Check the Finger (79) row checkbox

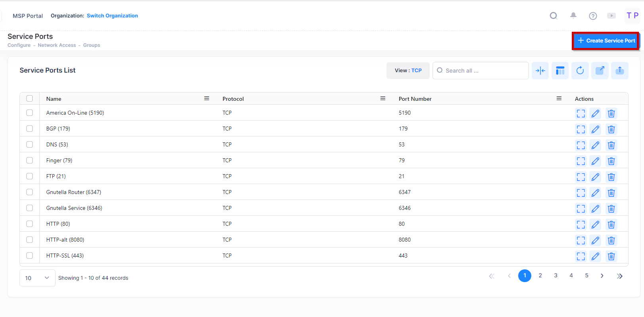click(x=30, y=160)
